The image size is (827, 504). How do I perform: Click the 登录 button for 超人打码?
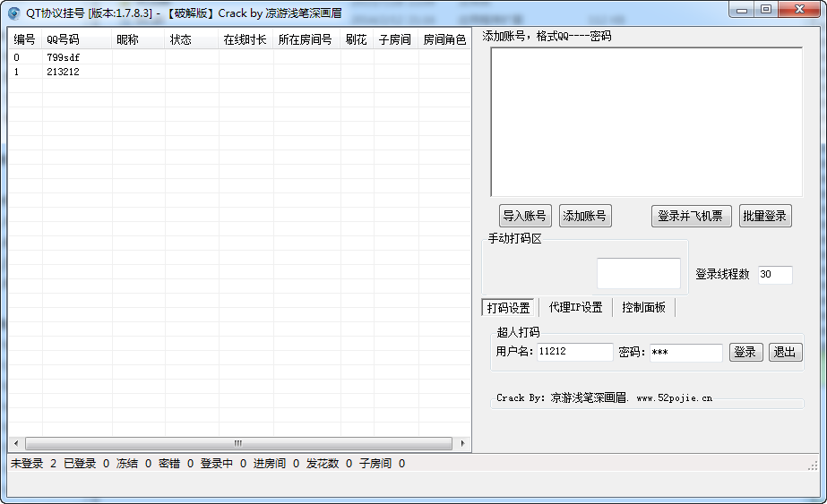point(745,352)
